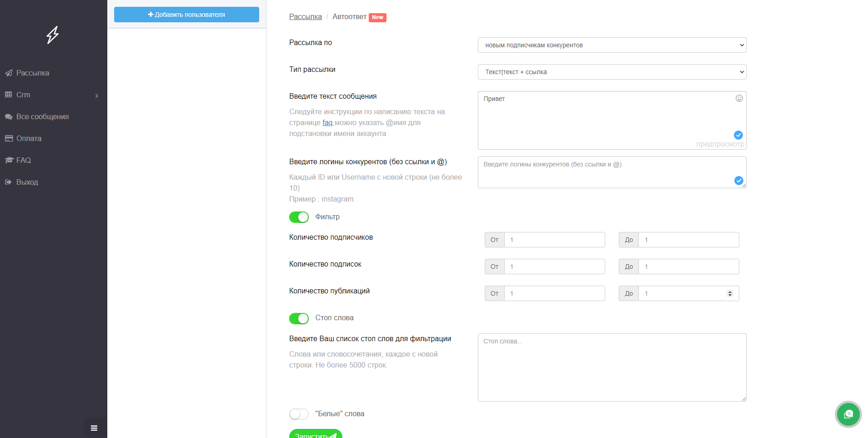Focus the Стоп слова text area
This screenshot has height=438, width=868.
[x=612, y=368]
